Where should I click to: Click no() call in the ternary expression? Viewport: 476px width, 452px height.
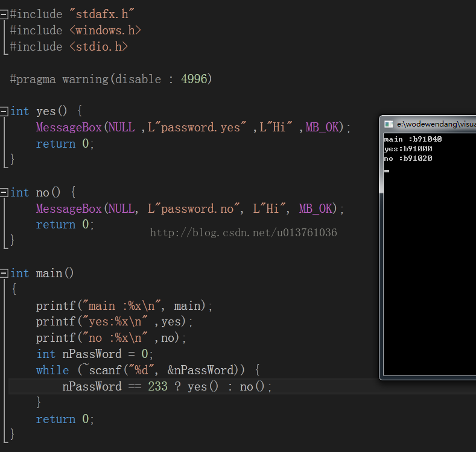pyautogui.click(x=253, y=387)
